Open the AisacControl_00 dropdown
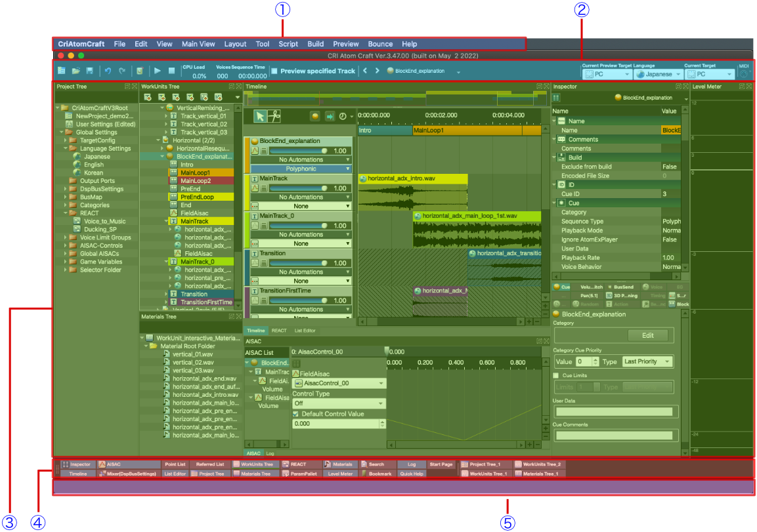The height and width of the screenshot is (532, 757). pyautogui.click(x=339, y=383)
